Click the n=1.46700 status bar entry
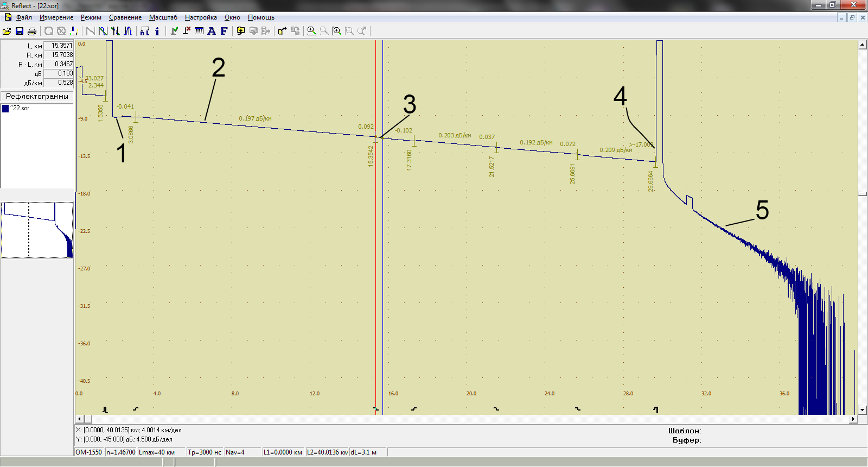 point(120,452)
